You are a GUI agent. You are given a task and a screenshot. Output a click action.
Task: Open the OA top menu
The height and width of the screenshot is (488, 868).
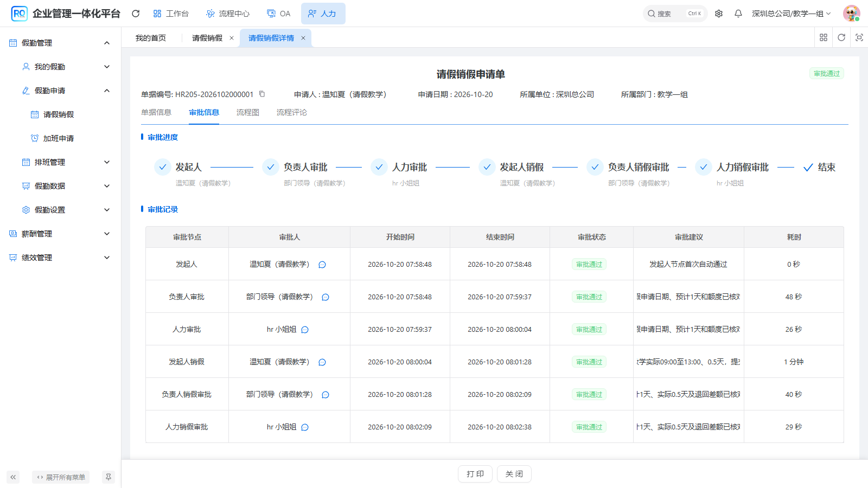point(279,14)
